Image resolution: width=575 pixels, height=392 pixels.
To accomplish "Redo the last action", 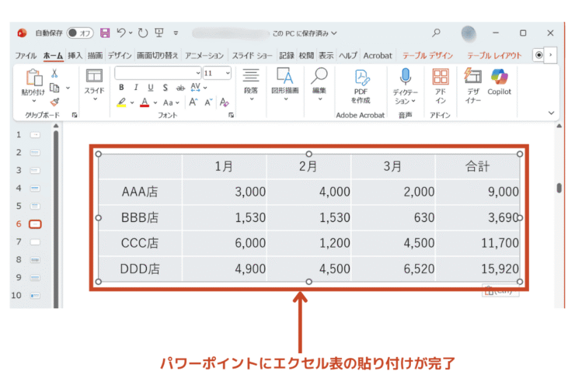I will click(143, 33).
